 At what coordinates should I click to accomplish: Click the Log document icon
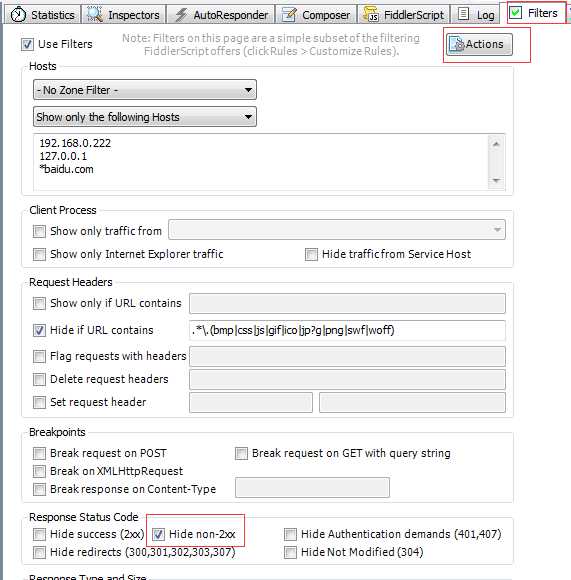463,14
